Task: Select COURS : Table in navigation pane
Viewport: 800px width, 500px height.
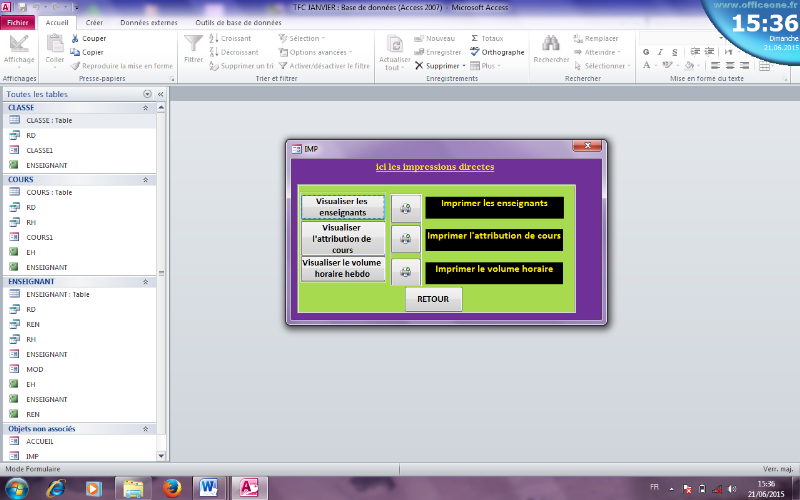Action: 49,192
